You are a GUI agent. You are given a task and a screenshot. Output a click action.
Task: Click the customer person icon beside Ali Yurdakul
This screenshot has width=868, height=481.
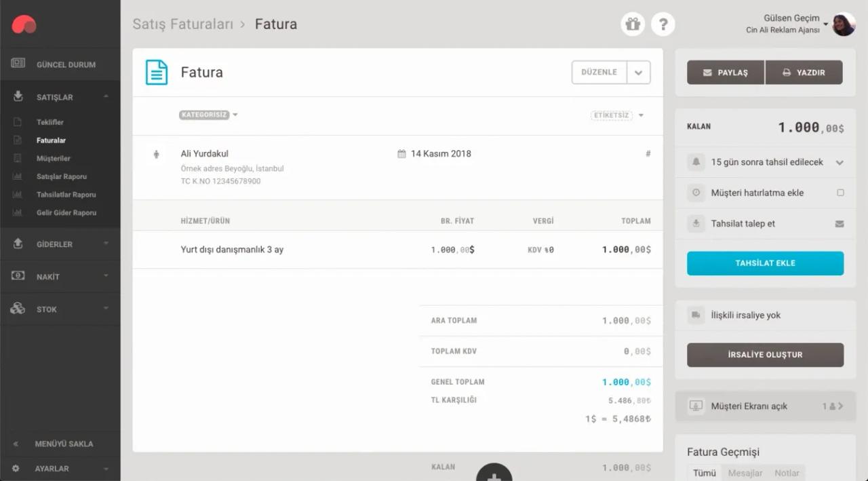click(x=157, y=154)
